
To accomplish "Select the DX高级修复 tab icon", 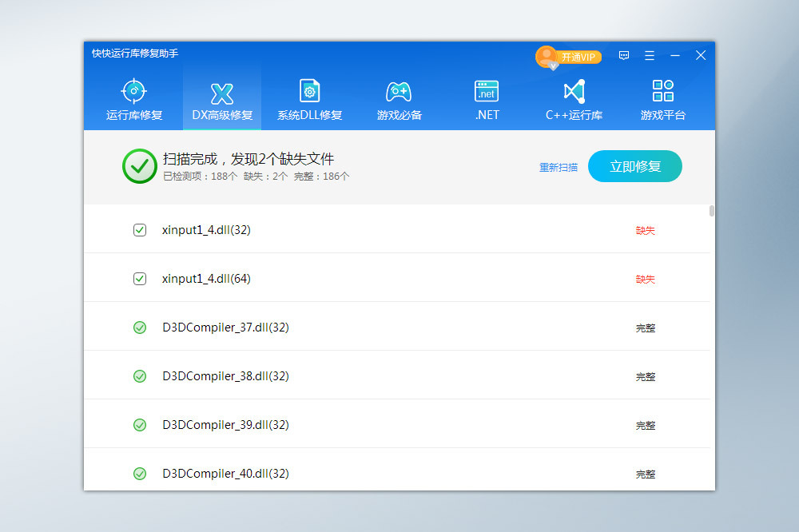I will click(x=221, y=93).
